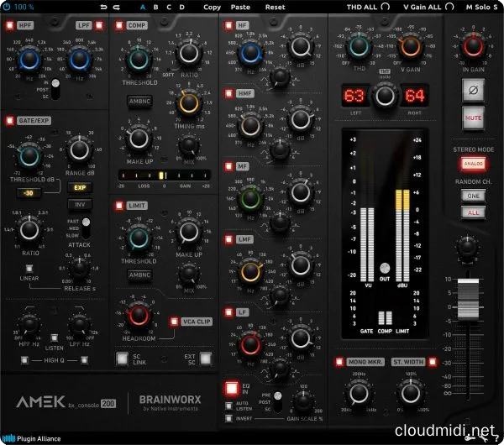Toggle the HPF filter on/off button
This screenshot has width=504, height=445.
[8, 26]
